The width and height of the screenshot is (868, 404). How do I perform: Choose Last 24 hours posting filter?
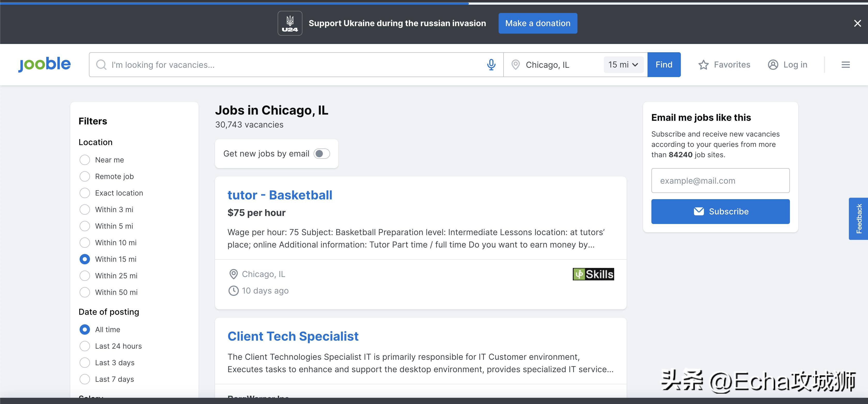coord(85,346)
